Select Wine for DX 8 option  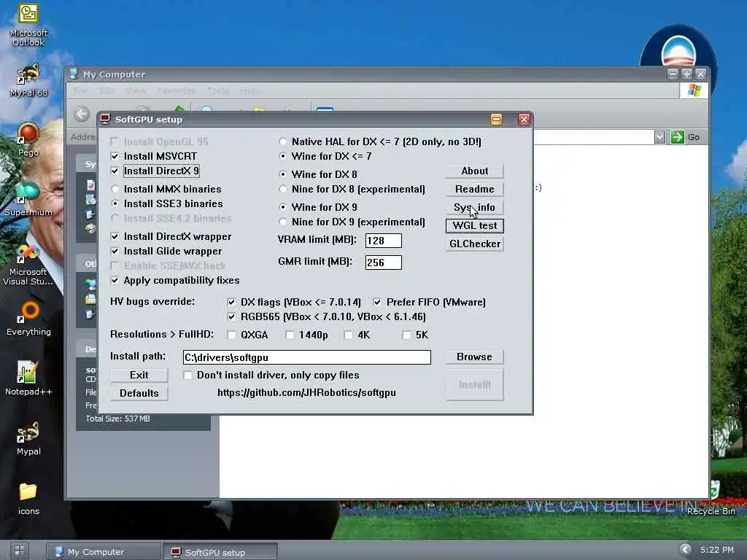coord(283,174)
